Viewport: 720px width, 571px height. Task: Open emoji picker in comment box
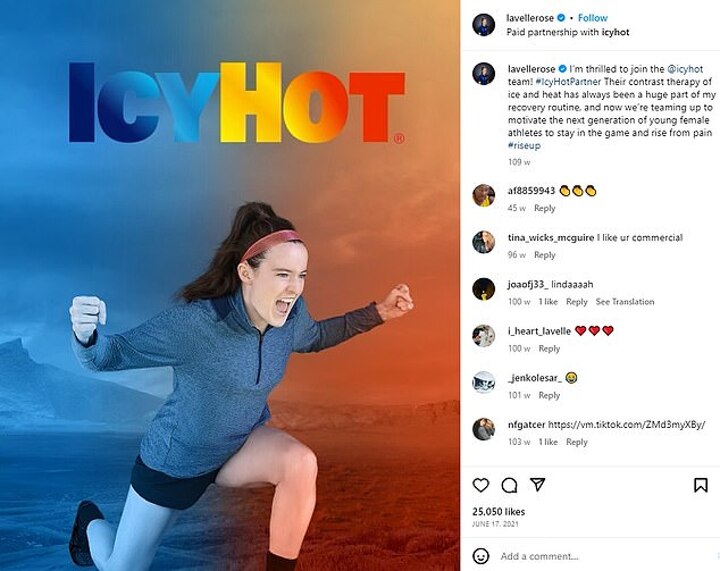481,556
